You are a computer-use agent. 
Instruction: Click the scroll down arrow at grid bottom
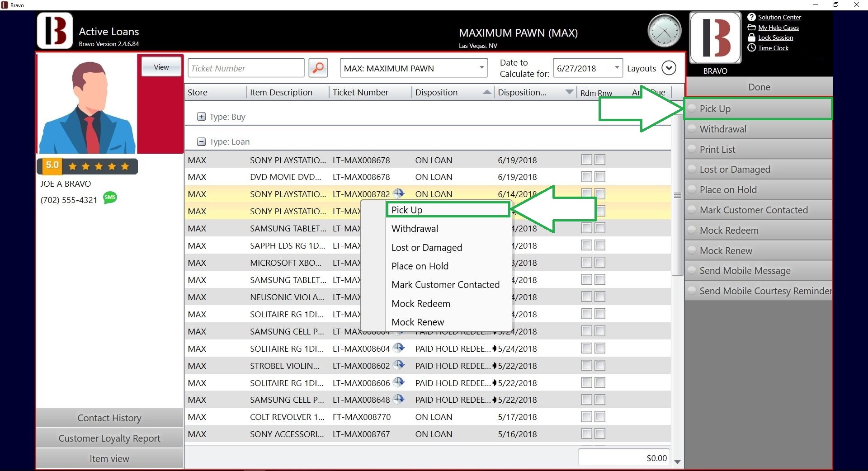[x=677, y=462]
